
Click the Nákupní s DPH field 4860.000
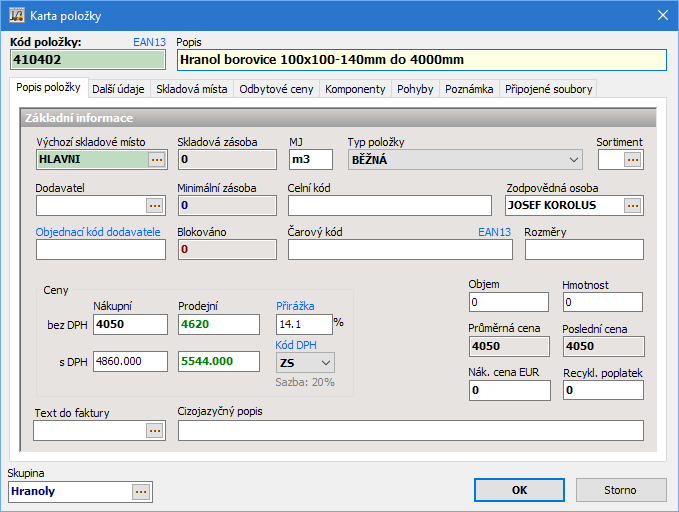130,361
